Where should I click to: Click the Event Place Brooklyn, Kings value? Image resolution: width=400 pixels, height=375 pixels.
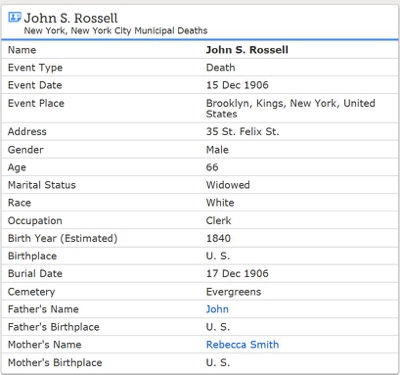click(x=290, y=108)
